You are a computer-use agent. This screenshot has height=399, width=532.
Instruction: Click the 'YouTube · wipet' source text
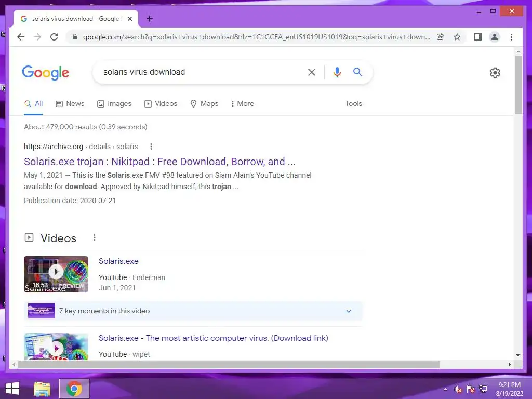point(124,354)
